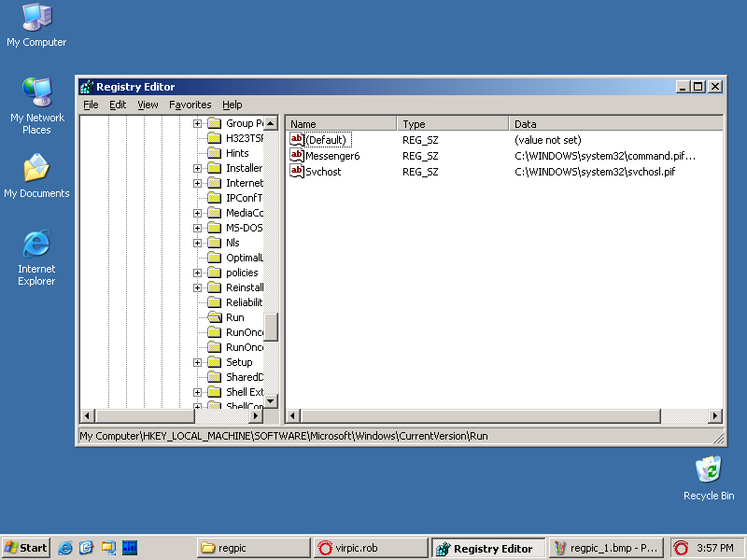Expand the Nls key node
The height and width of the screenshot is (560, 747).
tap(197, 244)
